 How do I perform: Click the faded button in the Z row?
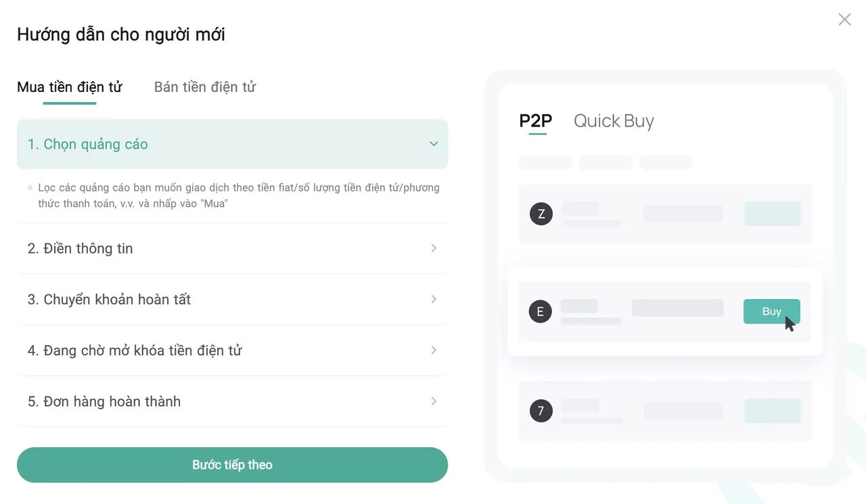click(x=772, y=214)
